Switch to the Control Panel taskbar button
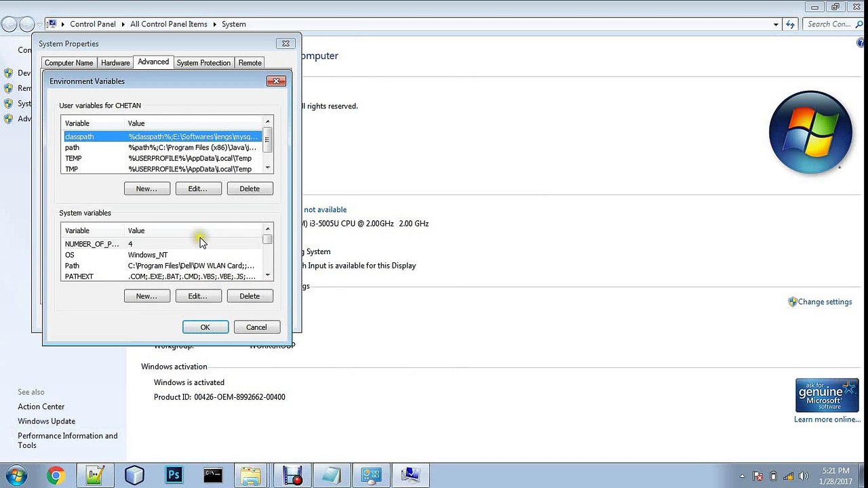Screen dimensions: 868x488 point(371,476)
